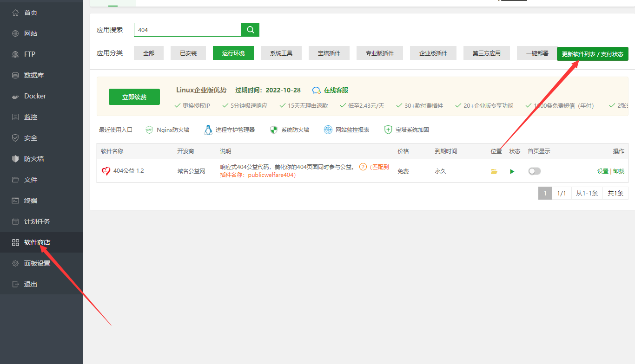Image resolution: width=635 pixels, height=364 pixels.
Task: Click the Nginx防火墙 WAF icon
Action: tap(149, 130)
